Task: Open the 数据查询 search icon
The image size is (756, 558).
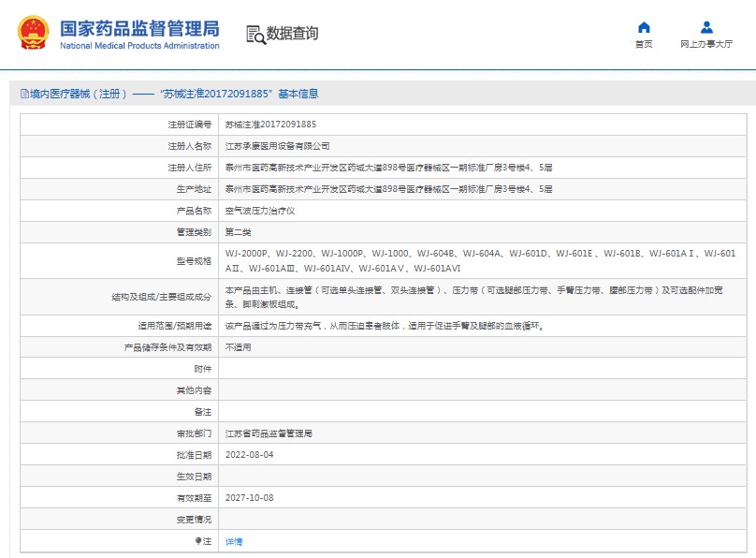Action: [256, 35]
